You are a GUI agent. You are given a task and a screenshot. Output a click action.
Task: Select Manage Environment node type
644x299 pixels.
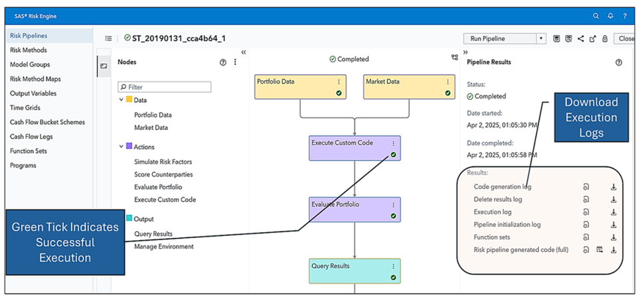point(164,247)
